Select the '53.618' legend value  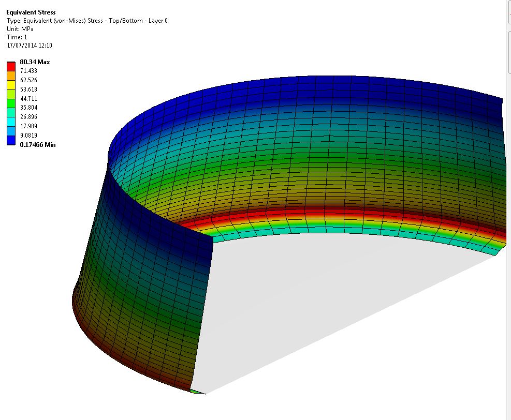point(28,89)
